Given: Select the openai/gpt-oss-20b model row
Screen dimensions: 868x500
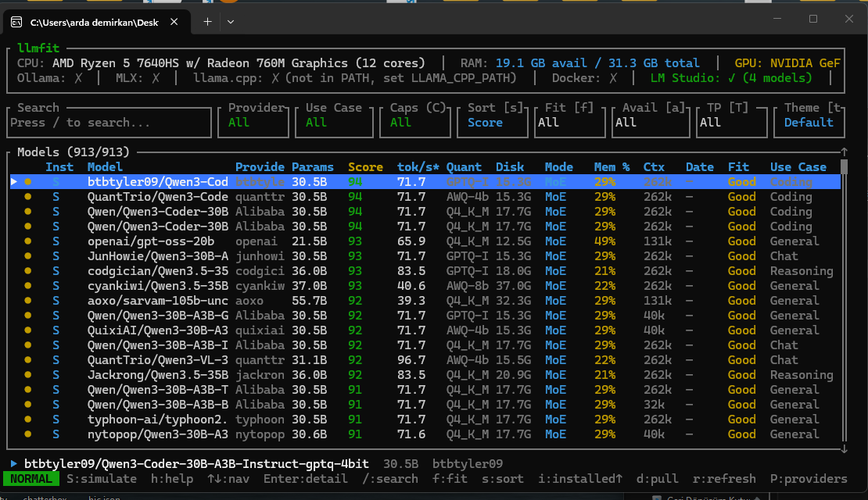Looking at the screenshot, I should [x=425, y=241].
